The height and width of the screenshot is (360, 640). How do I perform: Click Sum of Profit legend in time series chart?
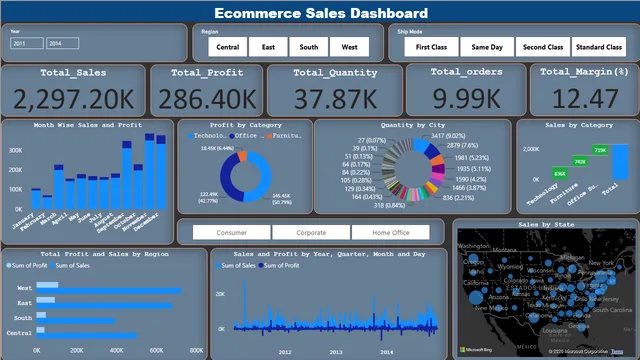(x=279, y=265)
